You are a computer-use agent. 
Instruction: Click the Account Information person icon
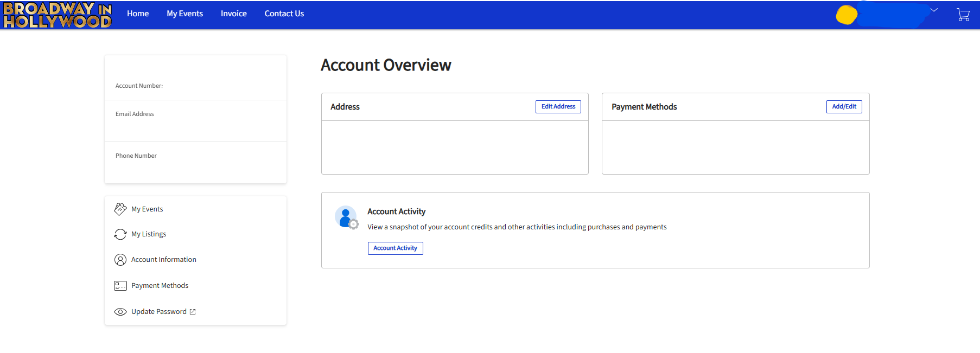coord(120,260)
